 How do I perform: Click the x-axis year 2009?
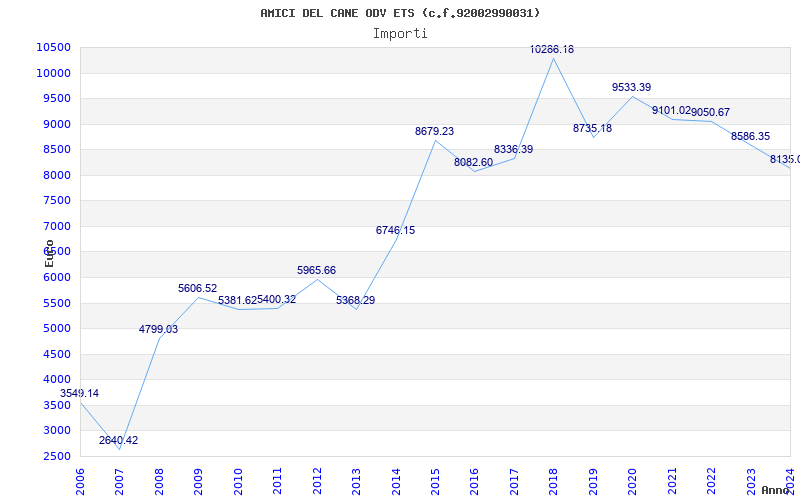click(x=198, y=482)
